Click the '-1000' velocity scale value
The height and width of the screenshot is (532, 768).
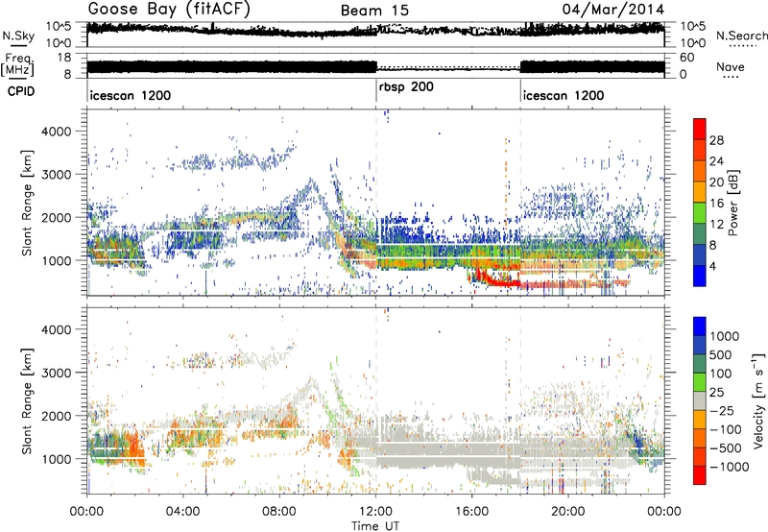coord(730,467)
